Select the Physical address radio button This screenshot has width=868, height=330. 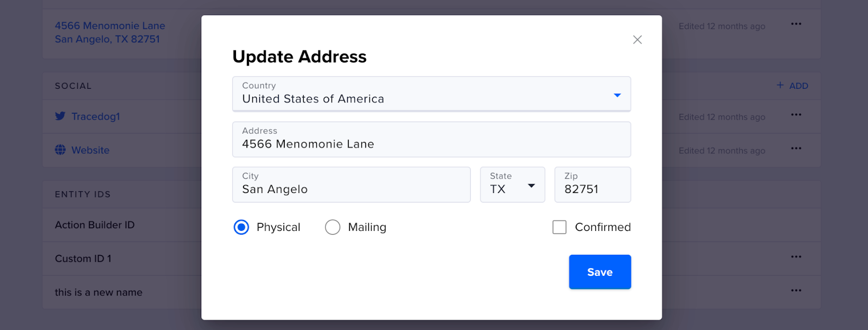click(x=241, y=227)
